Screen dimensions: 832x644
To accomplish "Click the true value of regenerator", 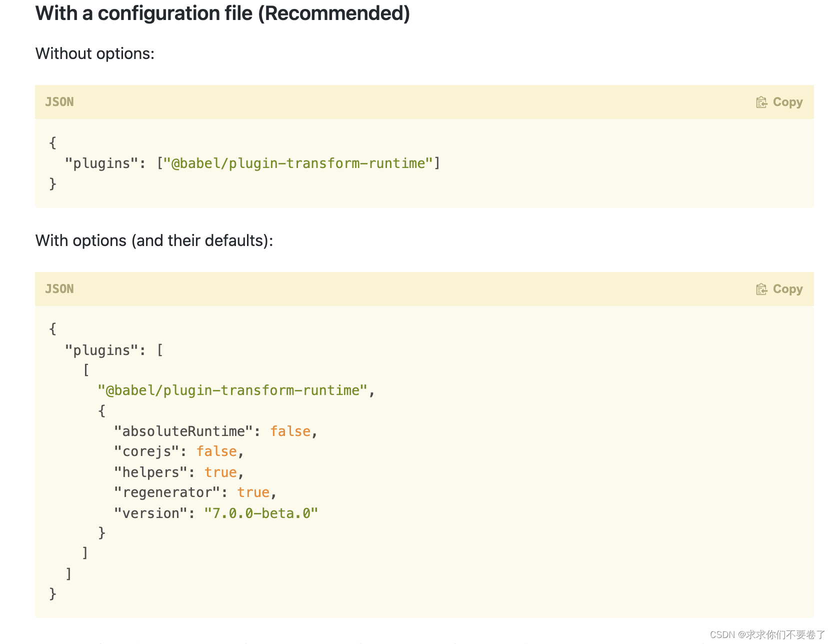I will pos(253,492).
